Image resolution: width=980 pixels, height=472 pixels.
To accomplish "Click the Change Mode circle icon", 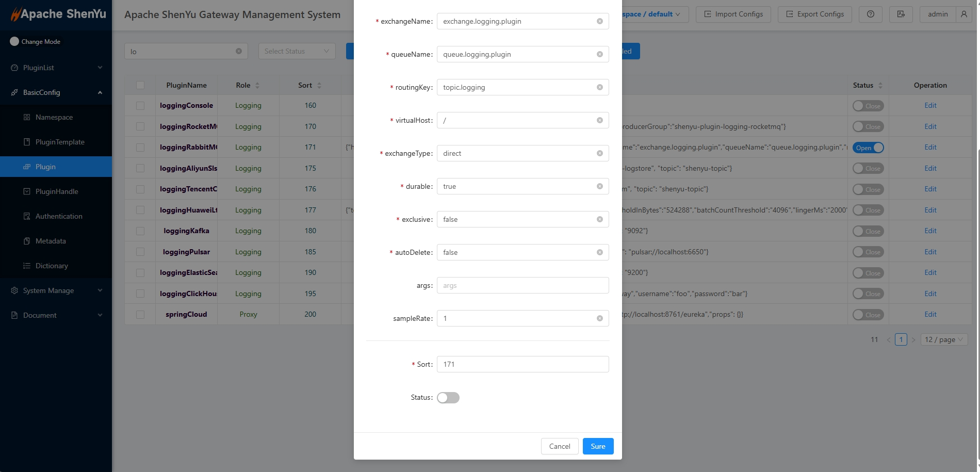I will (x=14, y=41).
